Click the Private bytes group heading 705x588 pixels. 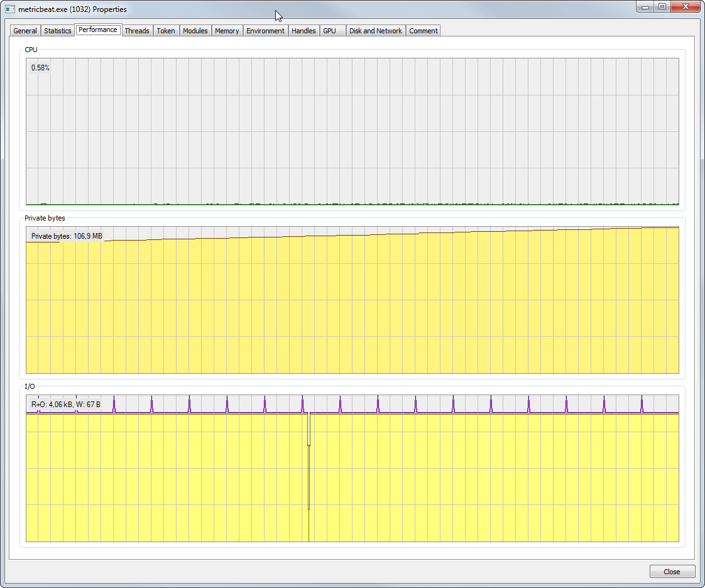point(45,218)
